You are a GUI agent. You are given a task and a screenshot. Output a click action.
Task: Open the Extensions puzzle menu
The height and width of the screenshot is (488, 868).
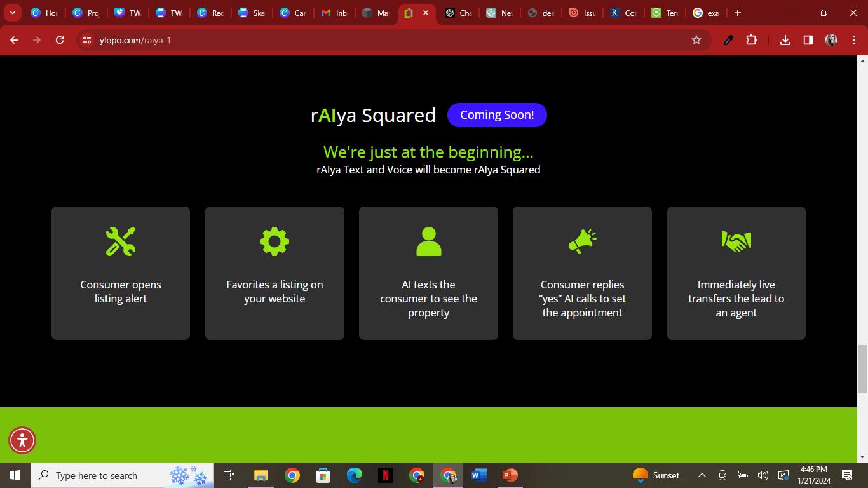751,40
